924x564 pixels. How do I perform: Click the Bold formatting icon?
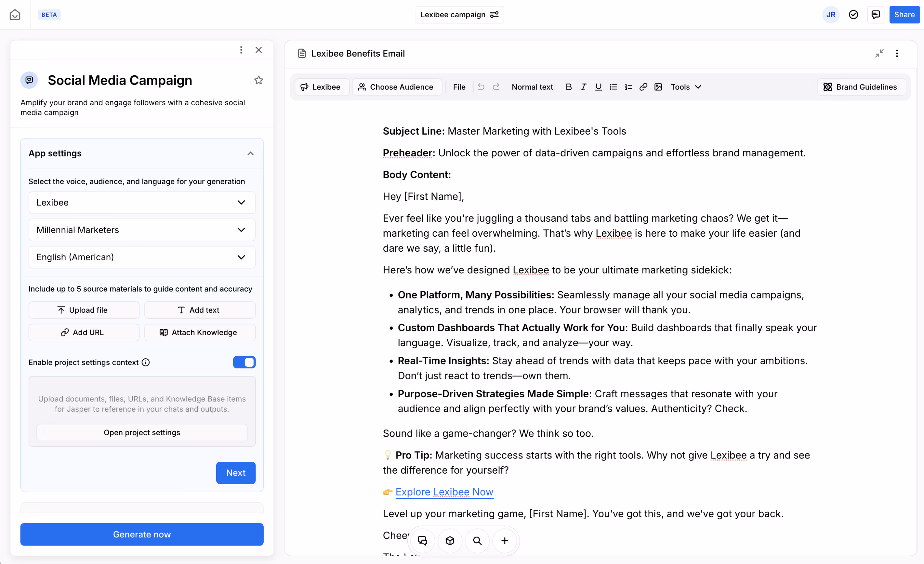[x=569, y=87]
